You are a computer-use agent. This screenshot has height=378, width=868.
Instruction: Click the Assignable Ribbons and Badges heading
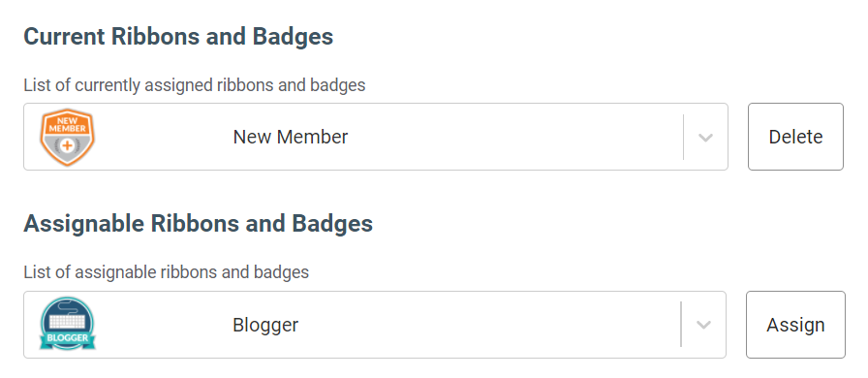click(199, 224)
